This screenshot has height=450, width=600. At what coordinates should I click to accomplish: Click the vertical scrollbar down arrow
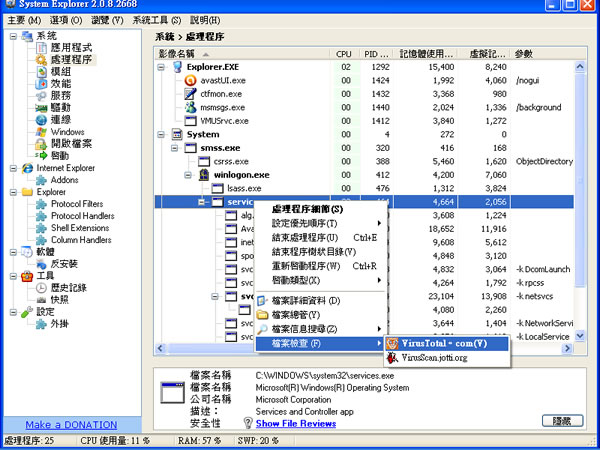click(580, 336)
